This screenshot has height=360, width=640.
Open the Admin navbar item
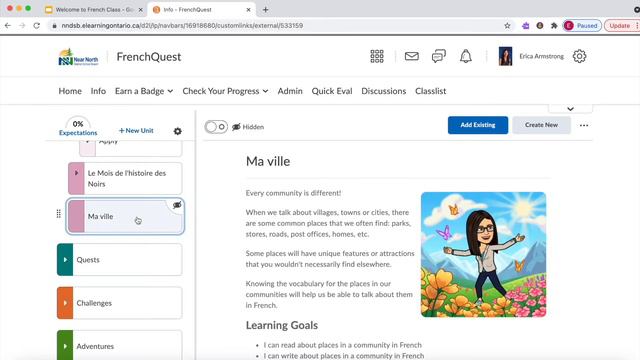tap(290, 91)
